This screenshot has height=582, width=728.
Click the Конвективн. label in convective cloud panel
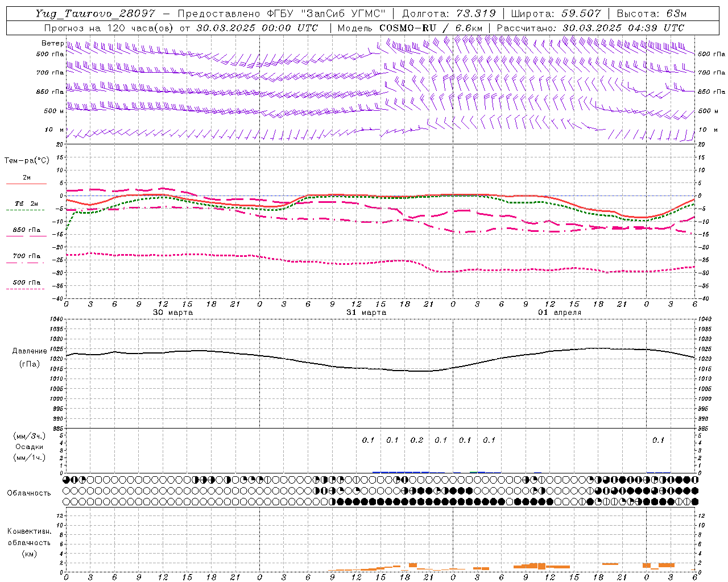[29, 531]
